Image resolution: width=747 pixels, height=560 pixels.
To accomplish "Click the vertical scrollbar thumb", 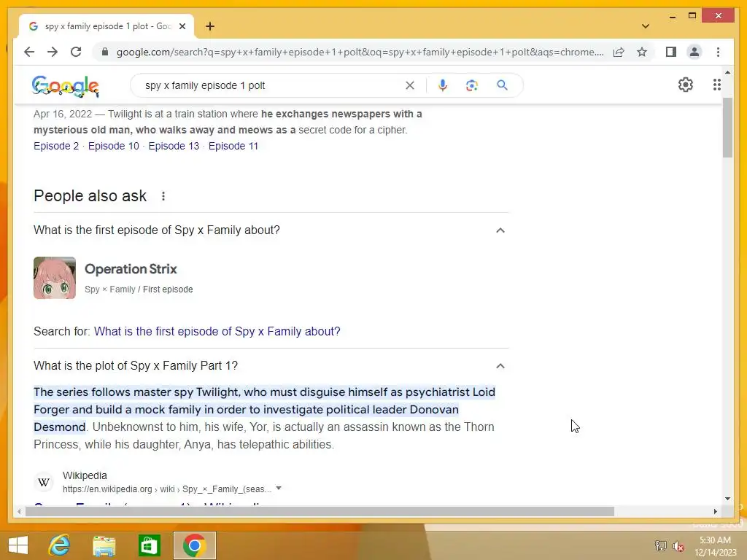I will tap(727, 128).
